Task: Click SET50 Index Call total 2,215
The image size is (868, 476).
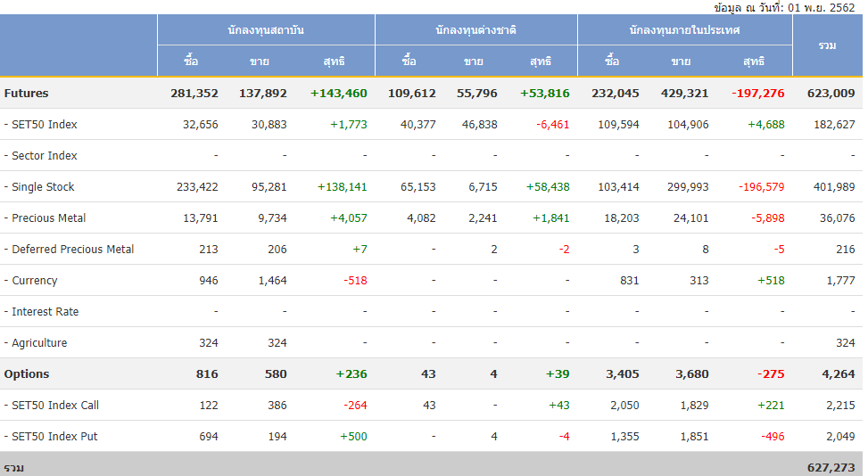Action: click(841, 406)
